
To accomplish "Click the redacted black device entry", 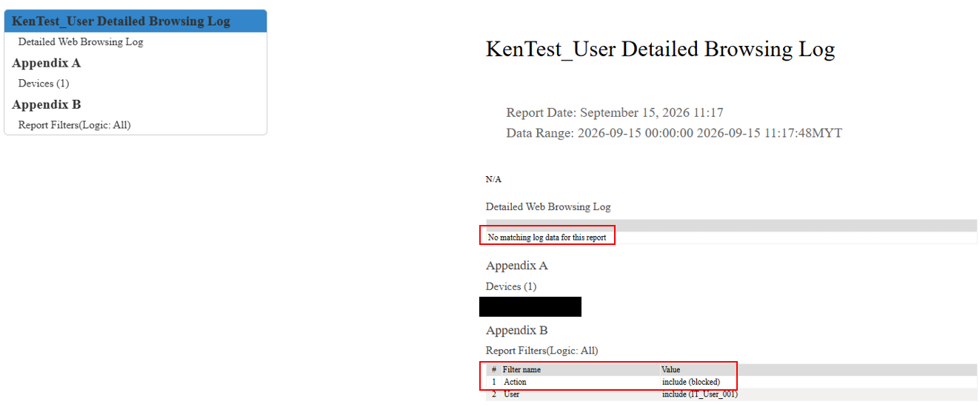I will point(530,306).
